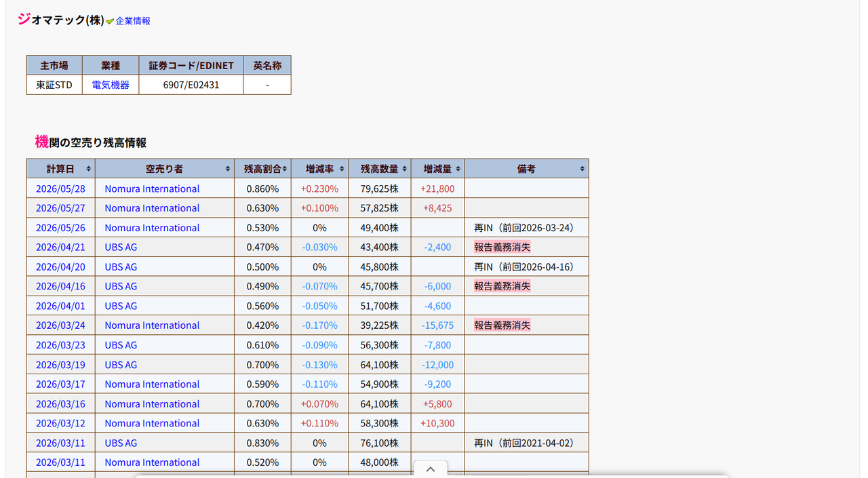Open UBS AG link in 2026/04/01 row
The width and height of the screenshot is (868, 478).
click(x=121, y=306)
